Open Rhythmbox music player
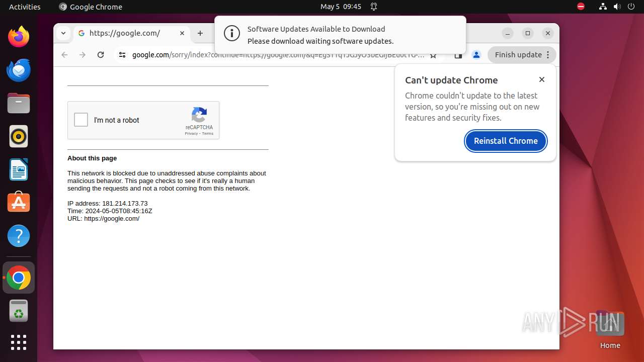Viewport: 644px width, 362px height. [x=19, y=136]
